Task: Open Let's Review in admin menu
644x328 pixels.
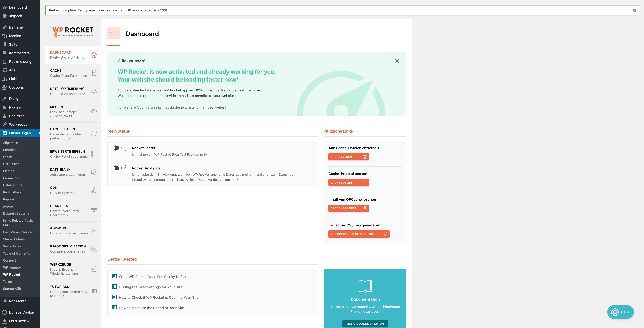Action: point(20,321)
